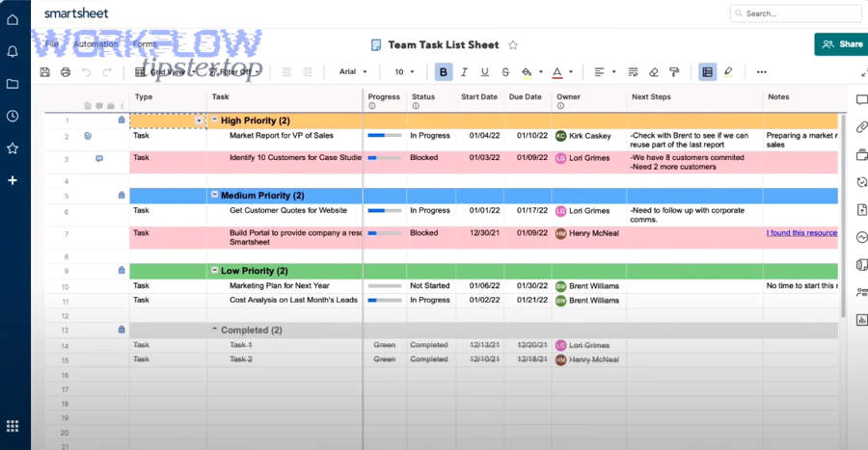868x450 pixels.
Task: Click the Share button
Action: coord(841,44)
